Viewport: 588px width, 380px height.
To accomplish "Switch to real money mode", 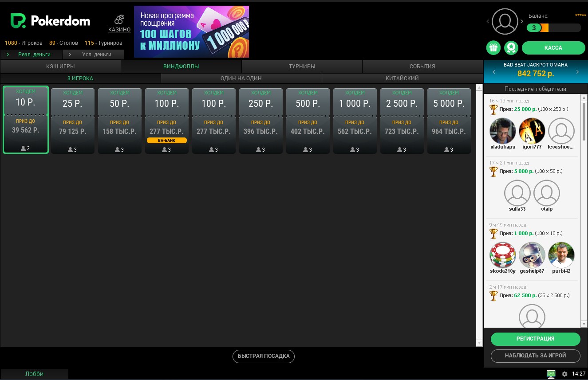I will 34,55.
